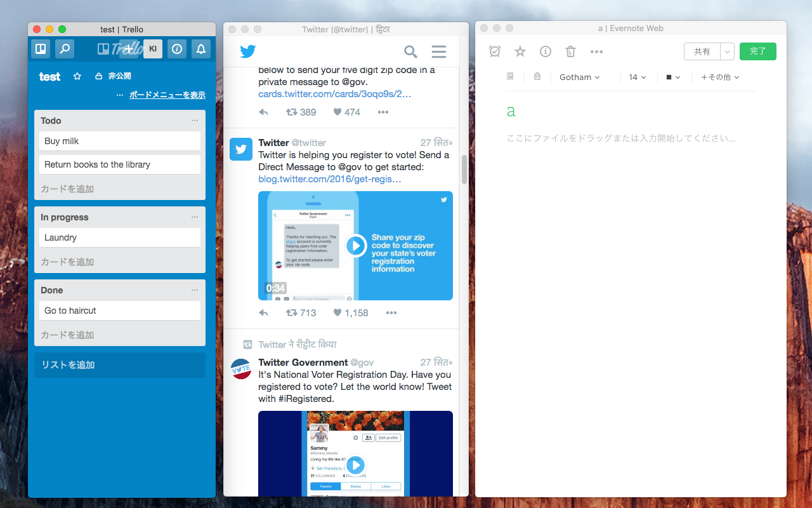Open the @gov username handle

pos(362,363)
